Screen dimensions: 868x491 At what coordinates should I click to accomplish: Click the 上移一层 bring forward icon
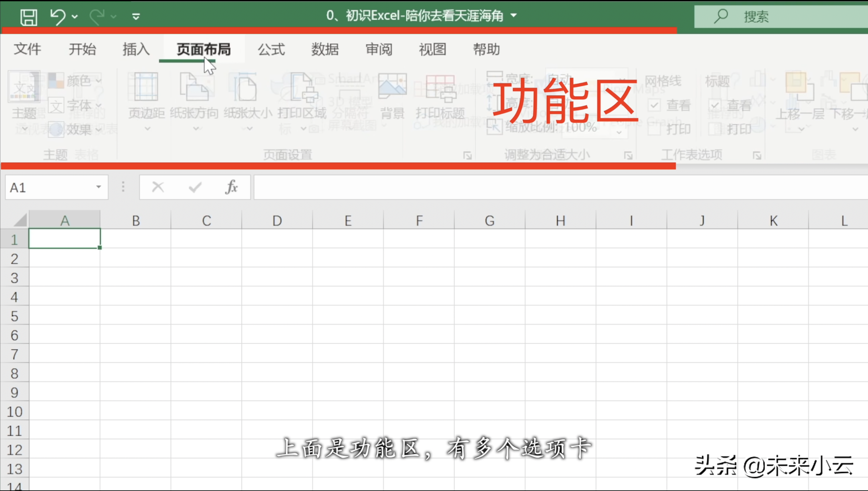coord(800,87)
